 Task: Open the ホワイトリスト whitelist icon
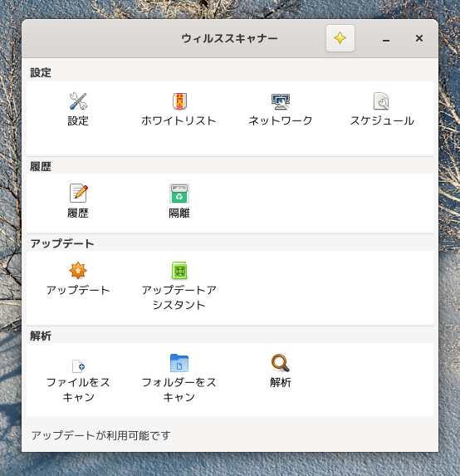click(179, 101)
